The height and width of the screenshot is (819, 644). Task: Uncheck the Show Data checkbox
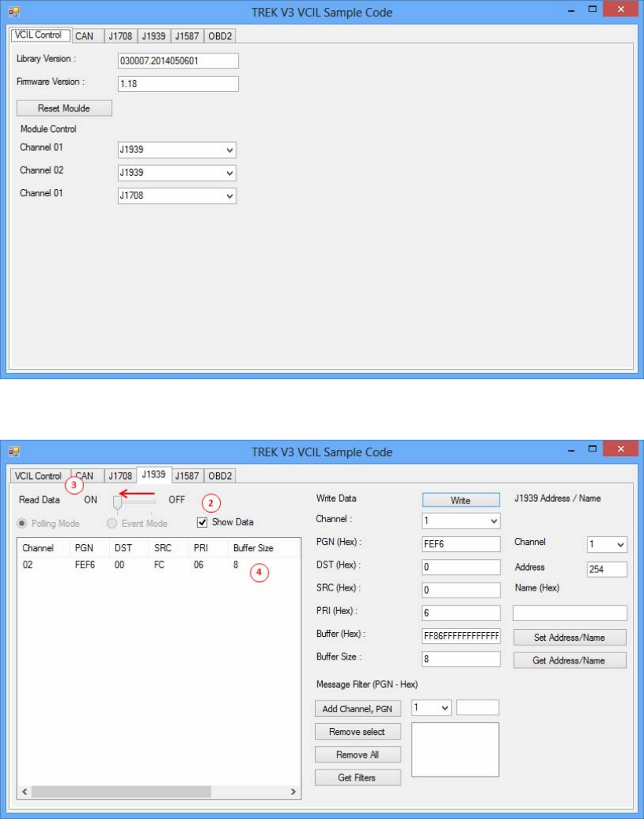point(202,522)
